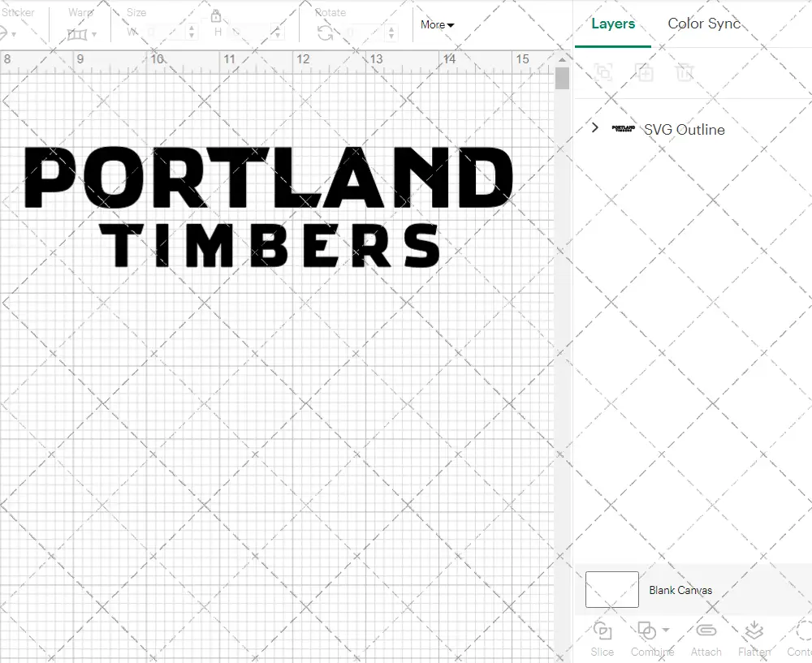
Task: Click the Warp tool icon
Action: coord(77,33)
